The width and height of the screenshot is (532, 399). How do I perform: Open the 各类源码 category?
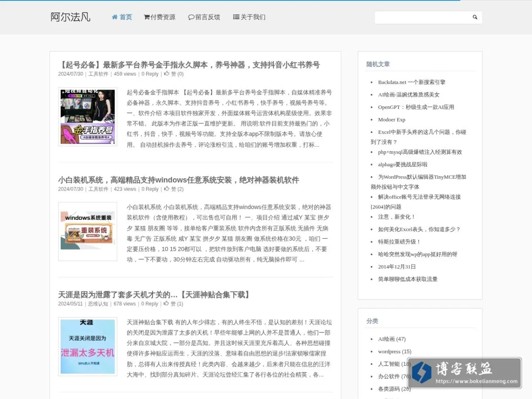(389, 388)
